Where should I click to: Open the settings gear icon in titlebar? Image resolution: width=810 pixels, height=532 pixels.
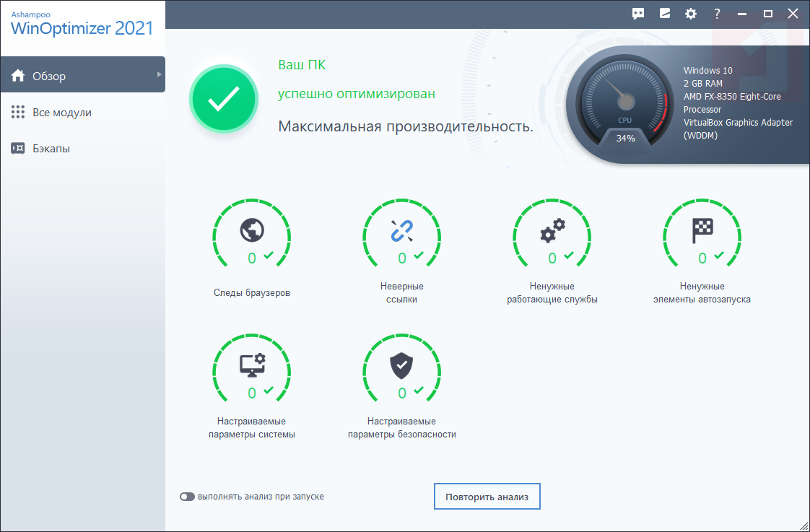click(690, 13)
